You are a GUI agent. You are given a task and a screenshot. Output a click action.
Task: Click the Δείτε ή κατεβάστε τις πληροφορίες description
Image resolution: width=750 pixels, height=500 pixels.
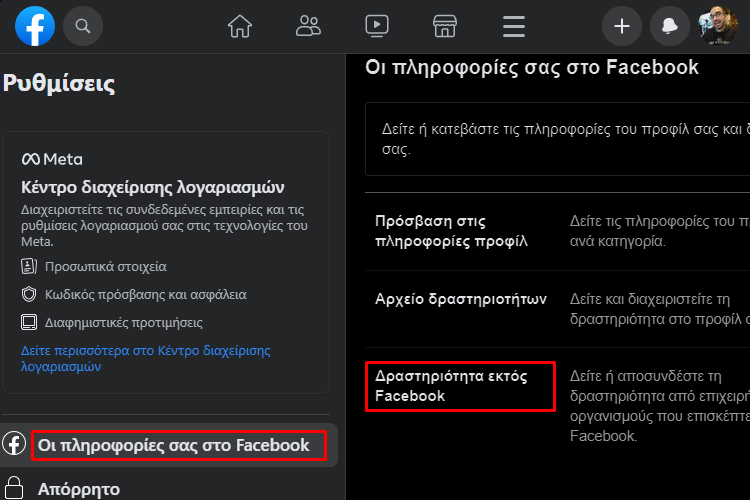tap(566, 139)
